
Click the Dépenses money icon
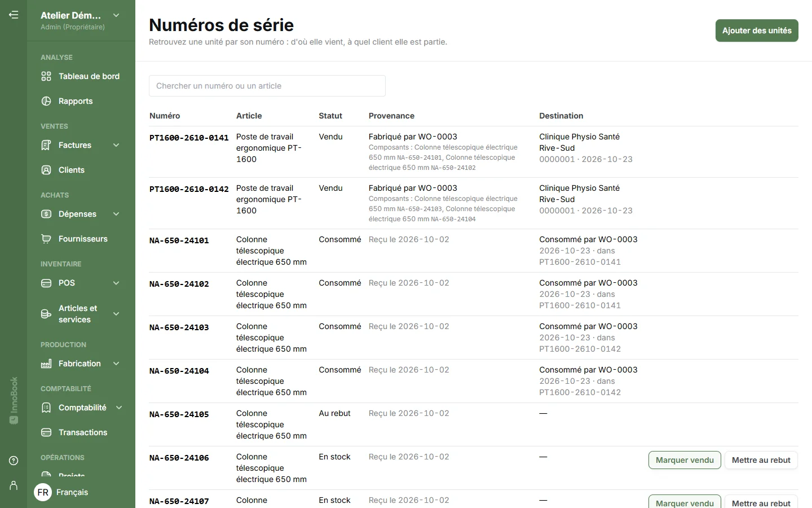(46, 214)
